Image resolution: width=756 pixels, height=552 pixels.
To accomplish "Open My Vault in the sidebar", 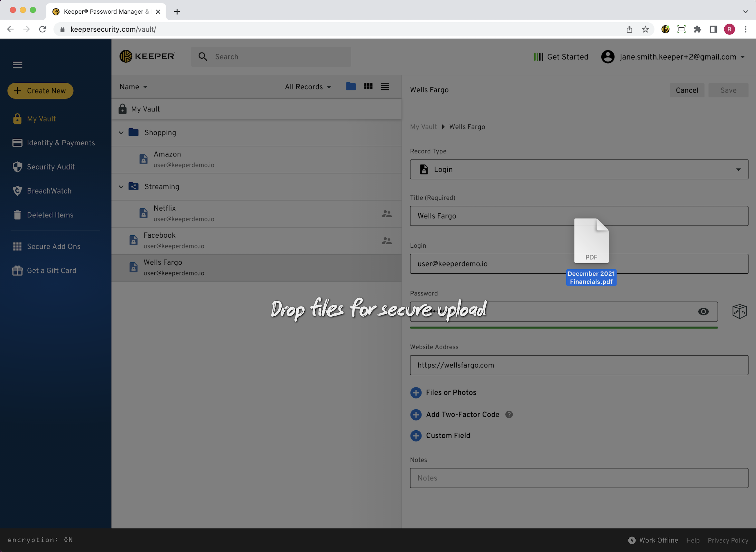I will tap(35, 119).
